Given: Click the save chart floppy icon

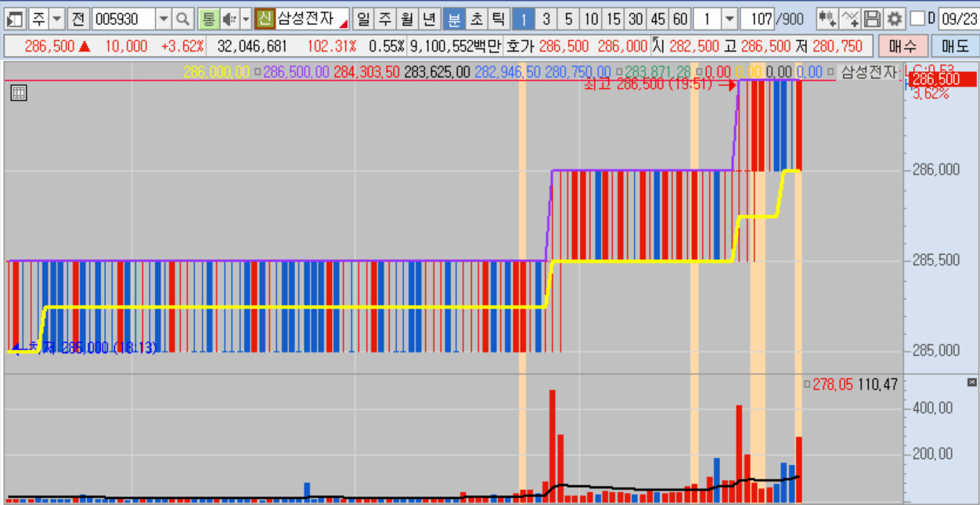Looking at the screenshot, I should click(x=872, y=18).
